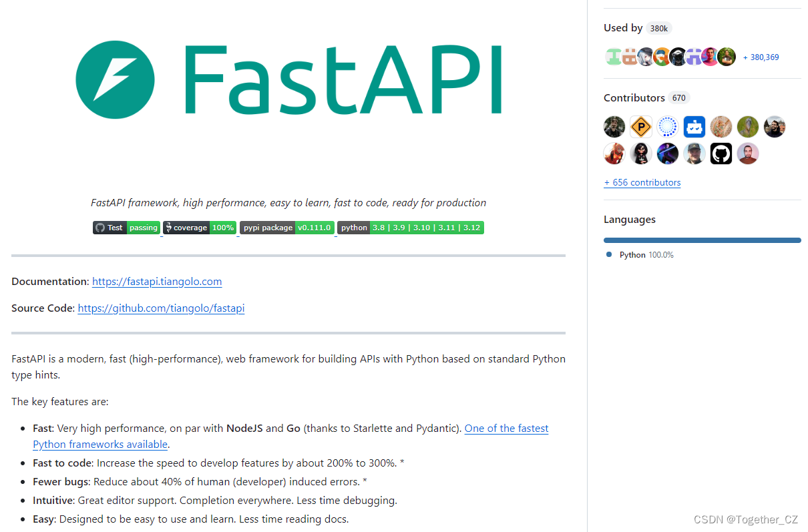Click the Dependabot contributor avatar

[x=694, y=126]
